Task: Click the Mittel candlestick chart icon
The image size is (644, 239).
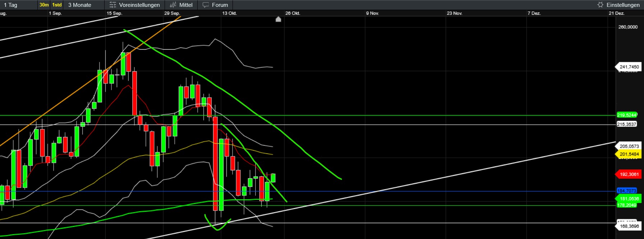Action: [173, 5]
